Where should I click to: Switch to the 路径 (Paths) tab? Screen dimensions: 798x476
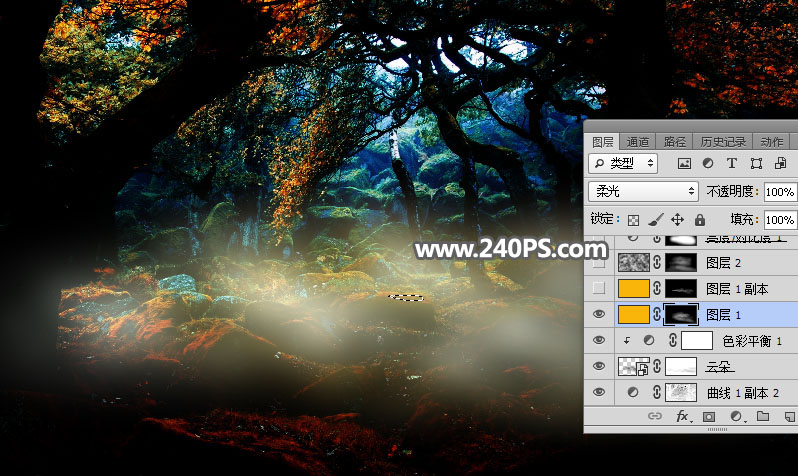pyautogui.click(x=674, y=142)
